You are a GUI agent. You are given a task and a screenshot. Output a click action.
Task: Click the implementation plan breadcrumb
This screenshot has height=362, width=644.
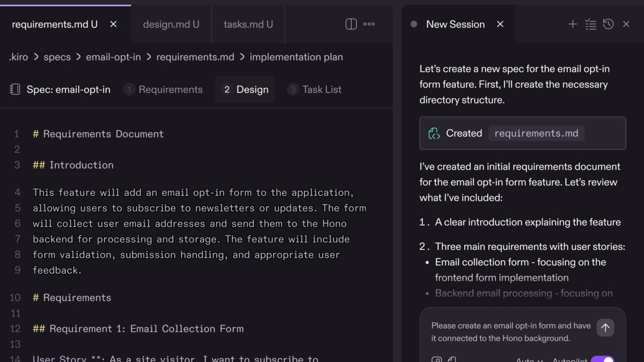296,57
